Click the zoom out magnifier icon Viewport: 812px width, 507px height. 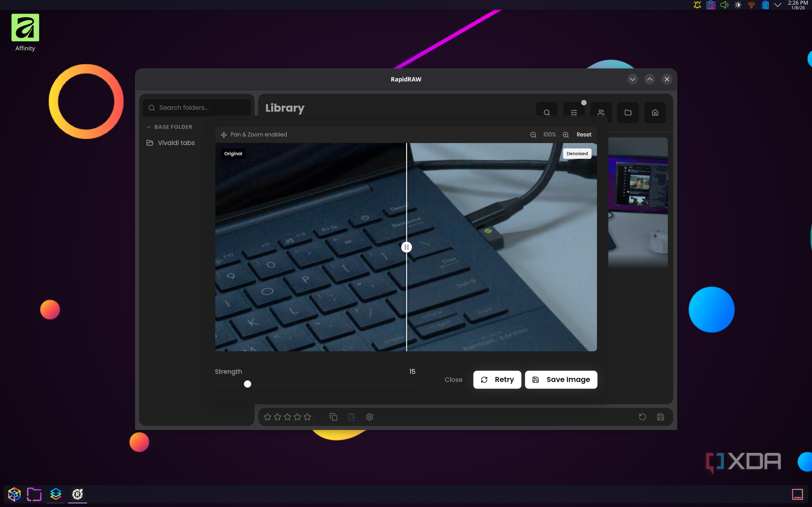pyautogui.click(x=533, y=135)
